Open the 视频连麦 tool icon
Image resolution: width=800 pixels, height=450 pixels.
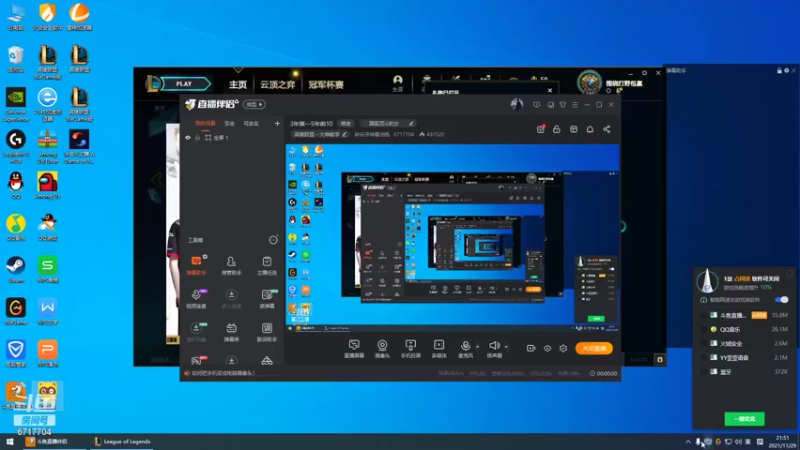click(x=196, y=298)
